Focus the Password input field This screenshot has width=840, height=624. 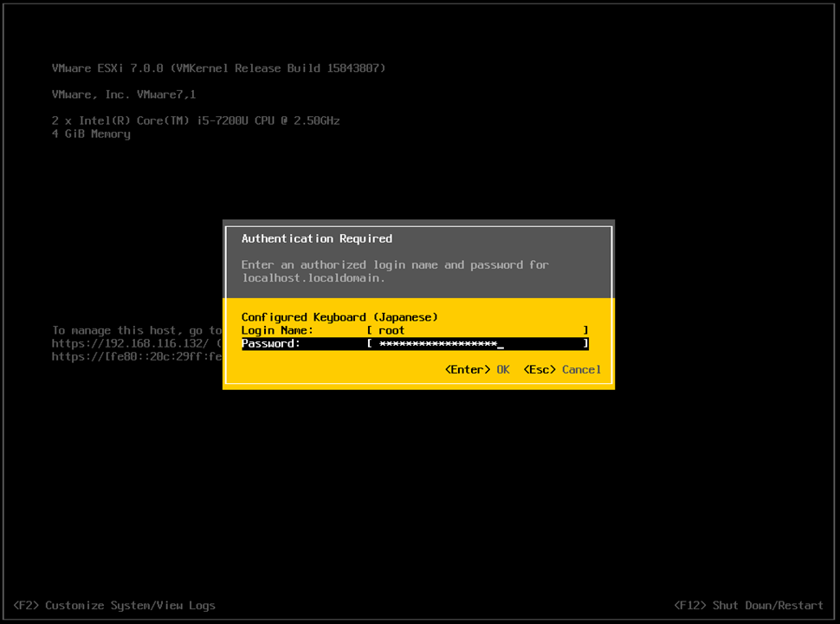click(478, 343)
